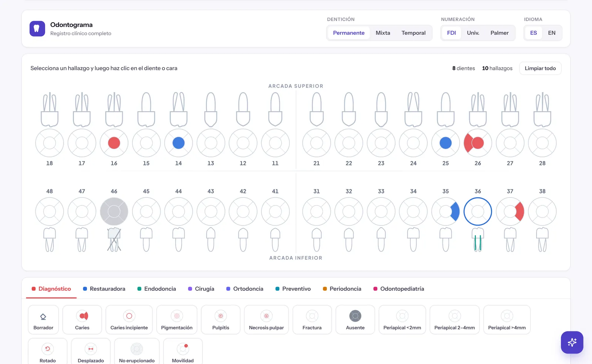Viewport: 592px width, 364px height.
Task: Select the No erupcionado finding
Action: (x=137, y=351)
